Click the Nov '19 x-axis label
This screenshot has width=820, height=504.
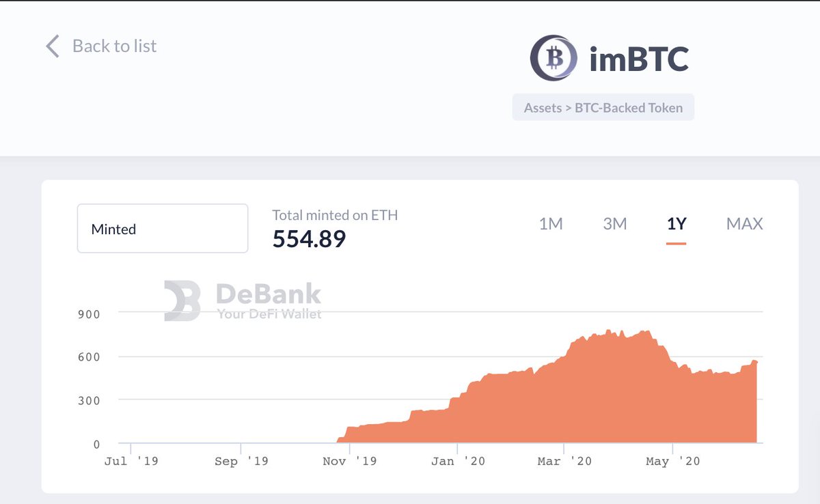[x=349, y=462]
